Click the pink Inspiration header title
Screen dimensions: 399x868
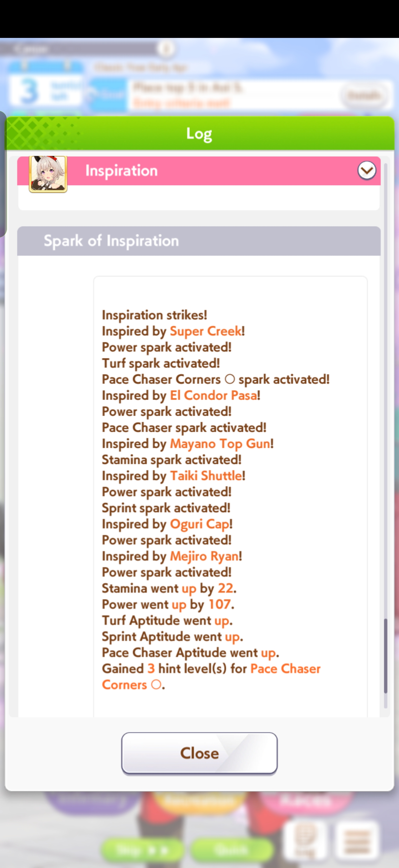pos(121,171)
